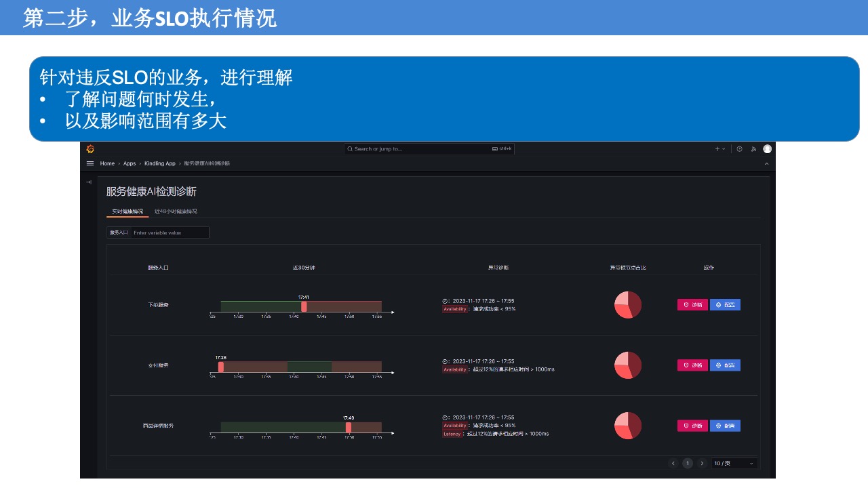Click the dock sidebar arrow icon
Image resolution: width=868 pixels, height=488 pixels.
(88, 182)
